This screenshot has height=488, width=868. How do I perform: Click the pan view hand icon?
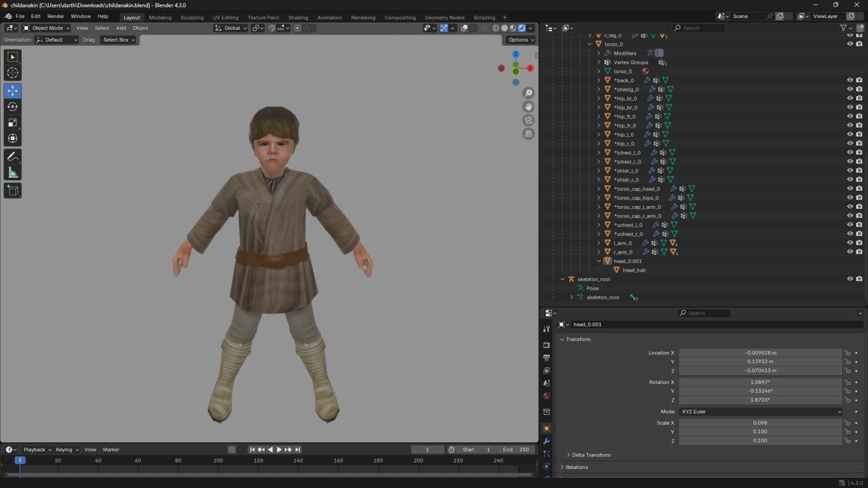point(528,107)
